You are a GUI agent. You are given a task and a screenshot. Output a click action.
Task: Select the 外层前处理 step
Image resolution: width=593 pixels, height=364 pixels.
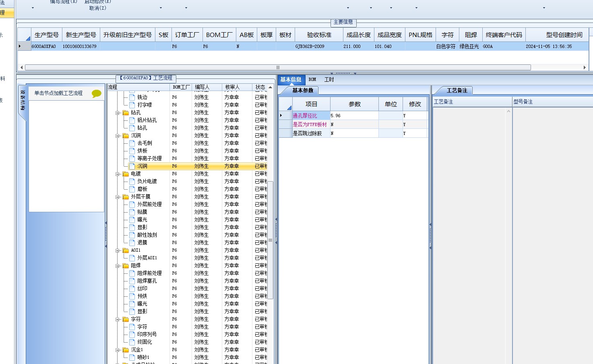point(149,204)
